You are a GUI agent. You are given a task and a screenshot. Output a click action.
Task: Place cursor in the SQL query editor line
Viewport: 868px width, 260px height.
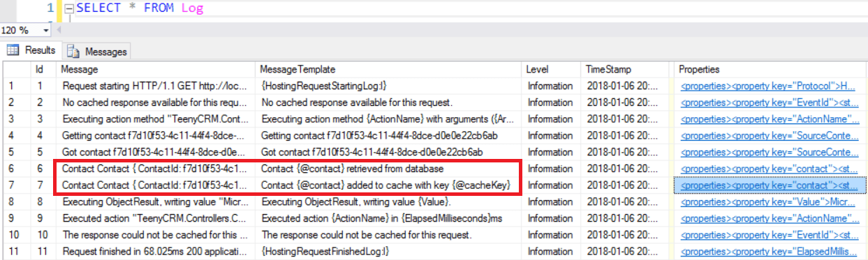(461, 10)
